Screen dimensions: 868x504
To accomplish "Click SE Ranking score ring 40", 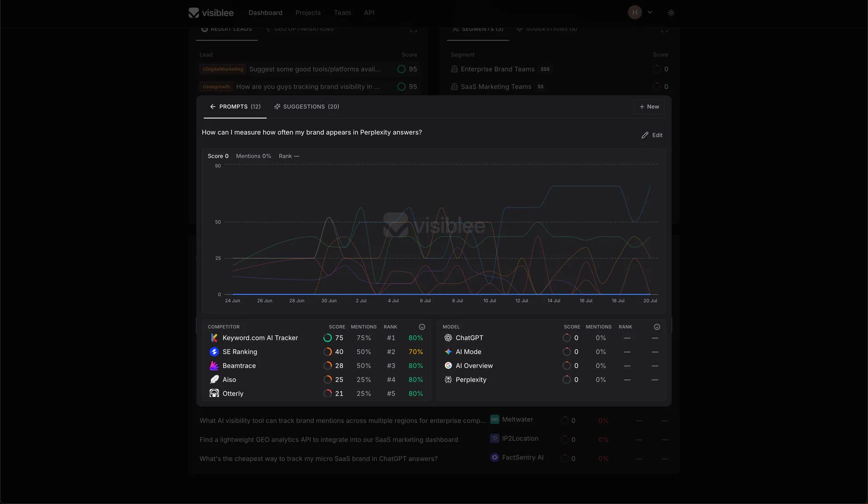I will 327,352.
